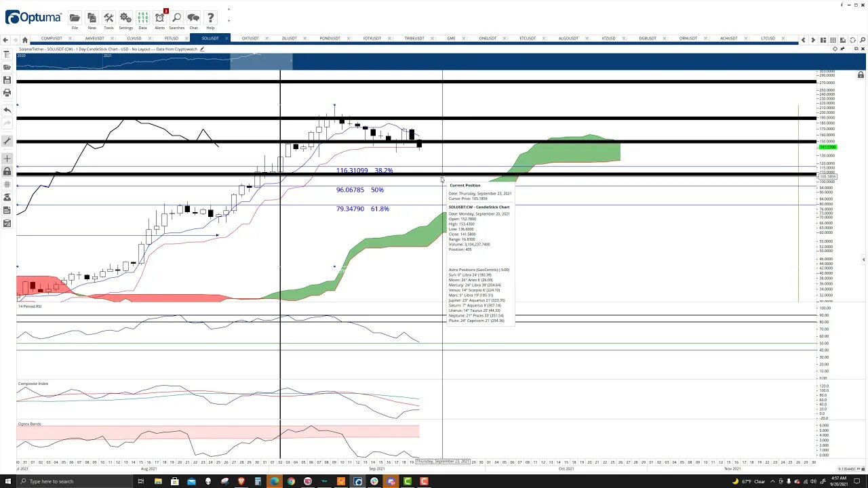Expand the right side panel arrow
The height and width of the screenshot is (488, 868).
pyautogui.click(x=863, y=260)
